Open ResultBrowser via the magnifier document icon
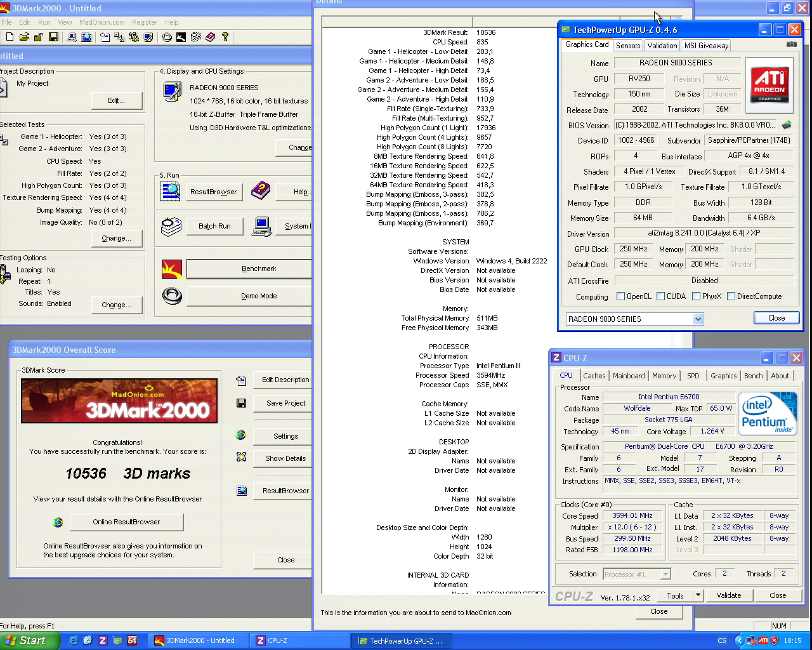The width and height of the screenshot is (812, 650). click(x=172, y=191)
